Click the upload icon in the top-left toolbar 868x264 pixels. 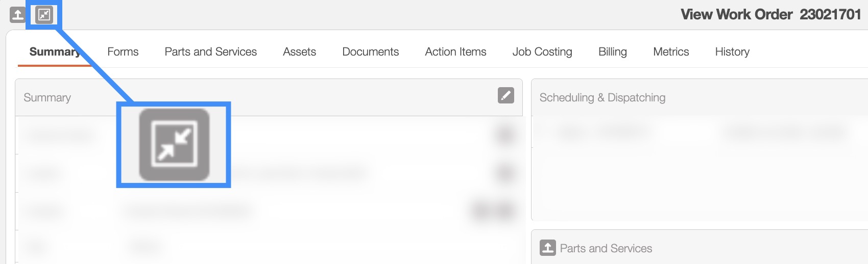pos(17,15)
